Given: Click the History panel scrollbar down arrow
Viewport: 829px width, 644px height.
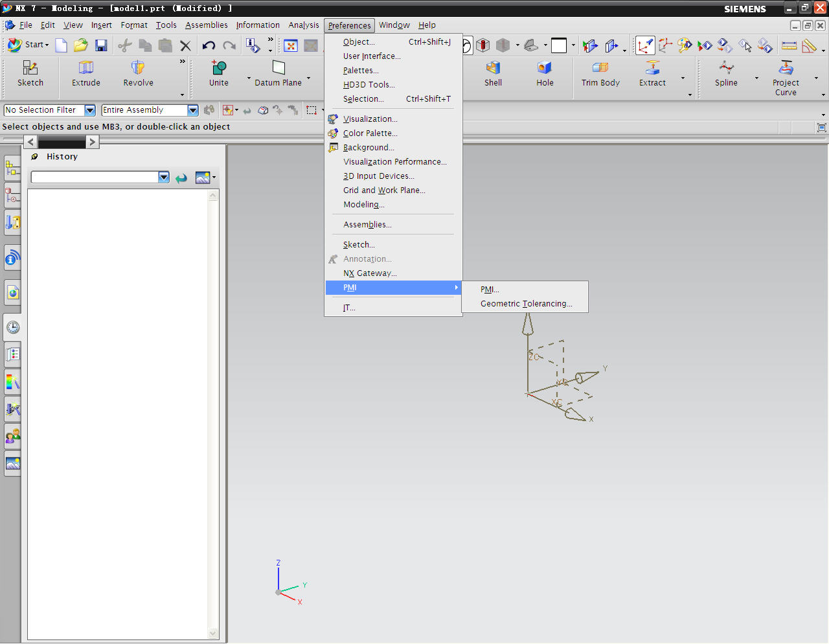Looking at the screenshot, I should (213, 634).
